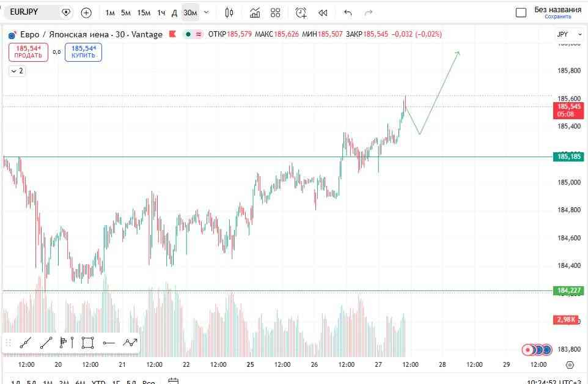Screen dimensions: 588x384
Task: Click the blue КУПИТЬ buy button
Action: 83,52
